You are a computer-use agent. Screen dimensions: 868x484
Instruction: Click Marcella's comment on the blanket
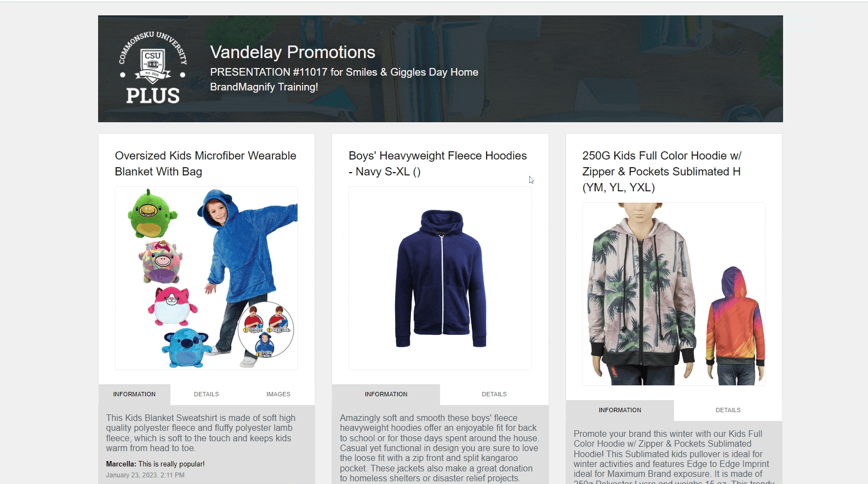pos(155,464)
